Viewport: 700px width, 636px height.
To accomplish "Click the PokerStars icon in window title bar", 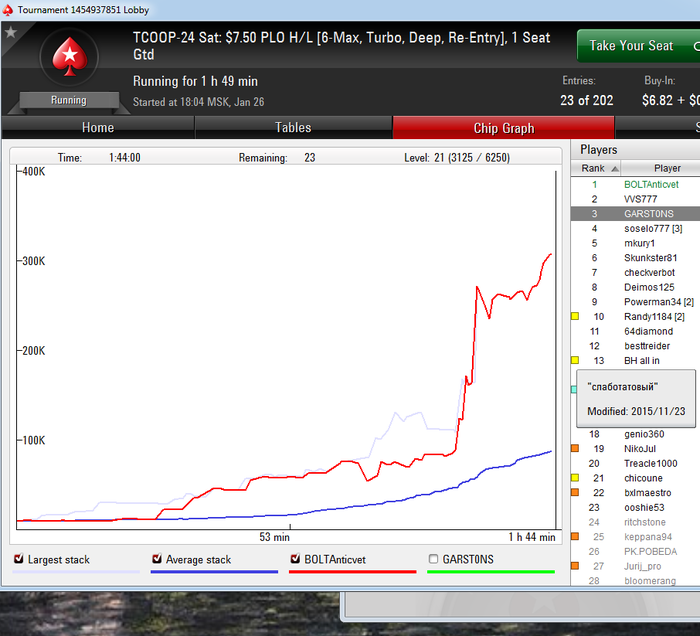I will point(8,10).
